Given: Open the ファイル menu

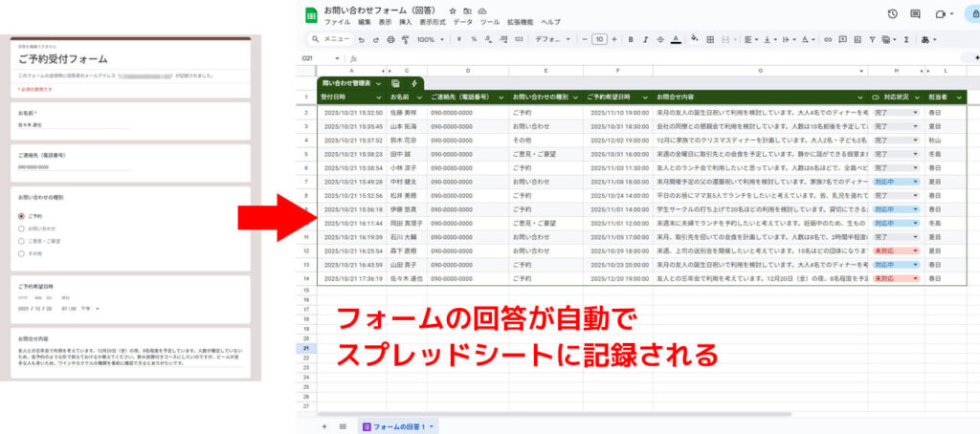Looking at the screenshot, I should 337,22.
